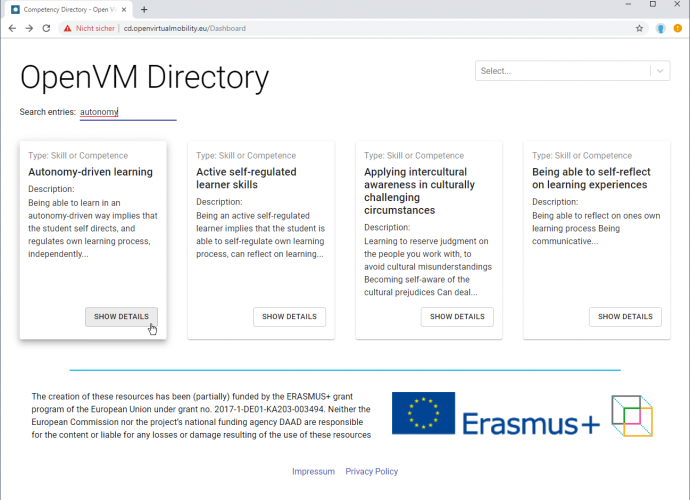Click 'Applying intercultural awareness' card heading

pos(419,191)
